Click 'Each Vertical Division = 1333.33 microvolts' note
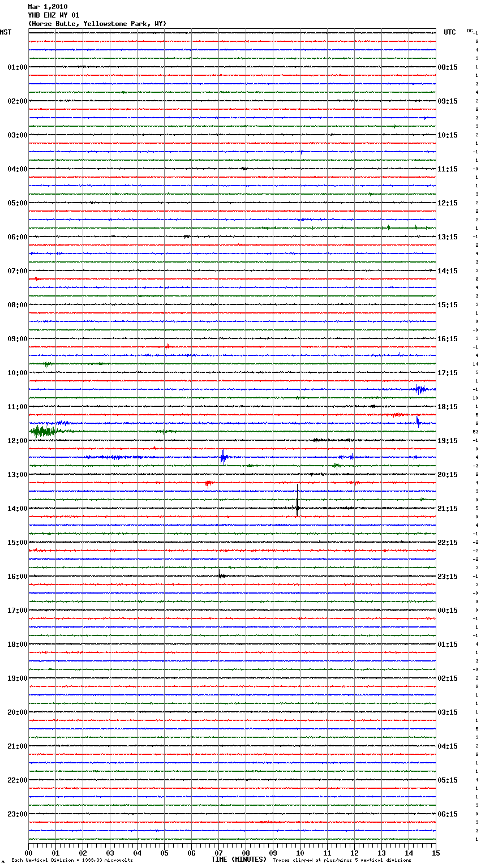481x868 pixels. click(72, 861)
